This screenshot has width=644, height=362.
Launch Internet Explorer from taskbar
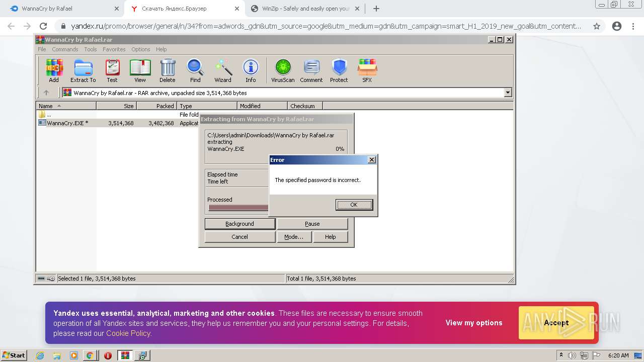pyautogui.click(x=40, y=355)
